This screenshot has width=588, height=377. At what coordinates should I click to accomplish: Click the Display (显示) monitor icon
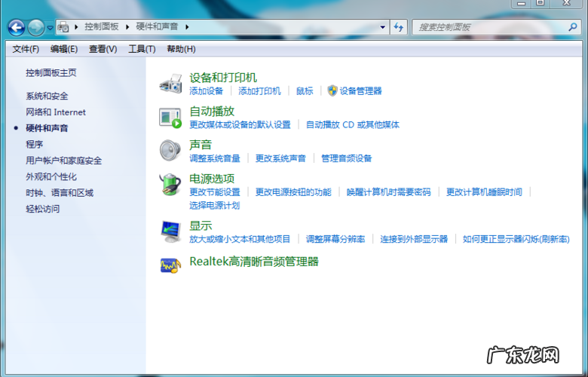171,231
